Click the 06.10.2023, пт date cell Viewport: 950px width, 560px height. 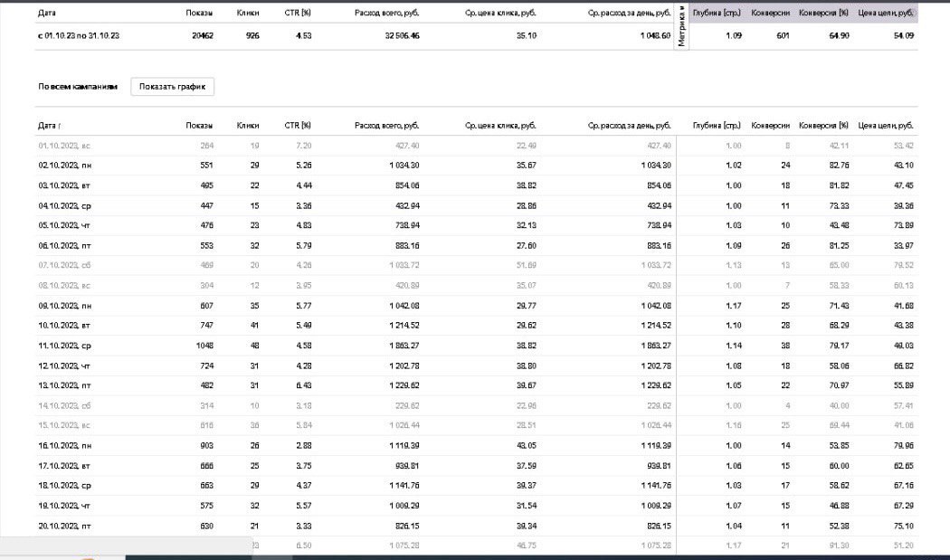pyautogui.click(x=65, y=246)
